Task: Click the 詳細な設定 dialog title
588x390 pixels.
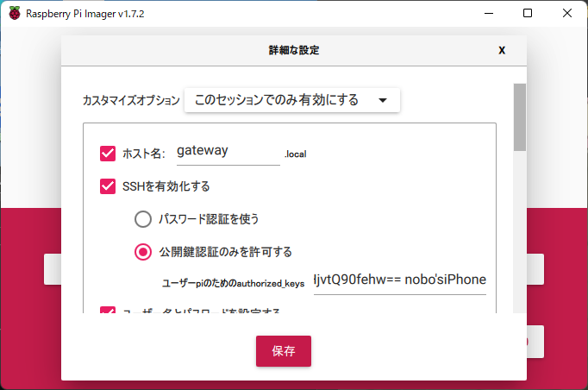Action: [x=294, y=50]
